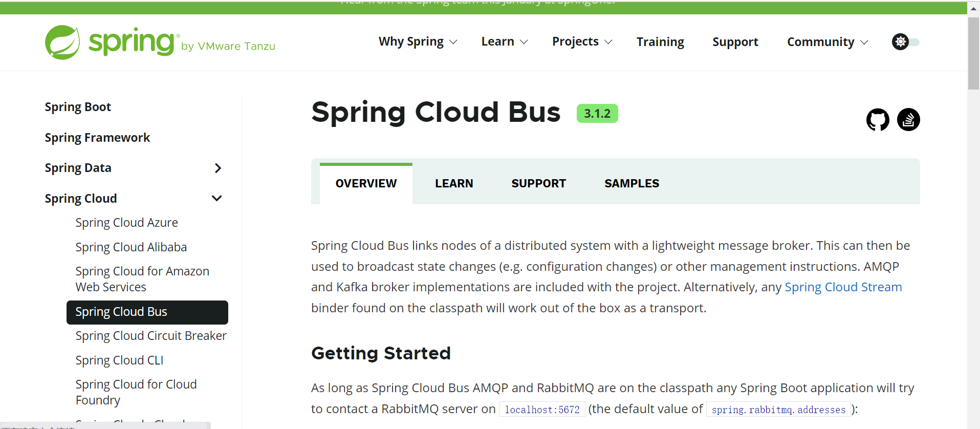Image resolution: width=980 pixels, height=429 pixels.
Task: Select Spring Cloud Circuit Breaker
Action: [x=151, y=336]
